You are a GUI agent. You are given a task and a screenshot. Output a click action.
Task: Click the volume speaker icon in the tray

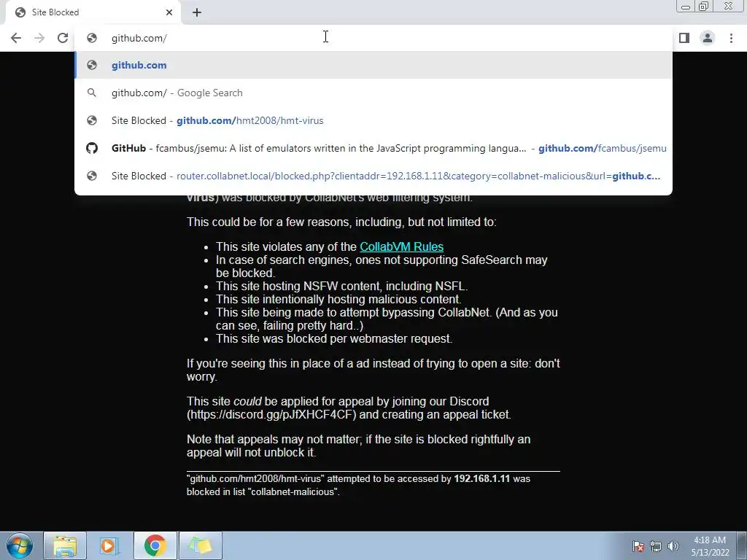click(x=673, y=546)
